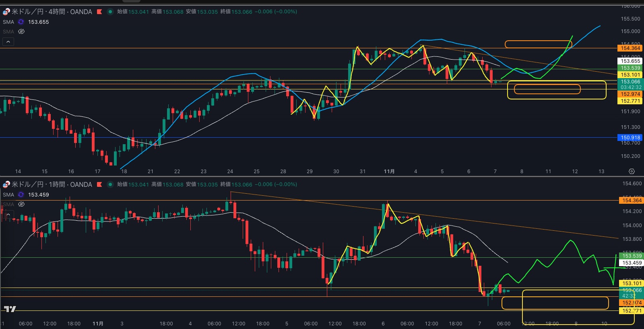Click the green 153.539 price label on 1-hour chart
The image size is (644, 329).
pyautogui.click(x=632, y=256)
